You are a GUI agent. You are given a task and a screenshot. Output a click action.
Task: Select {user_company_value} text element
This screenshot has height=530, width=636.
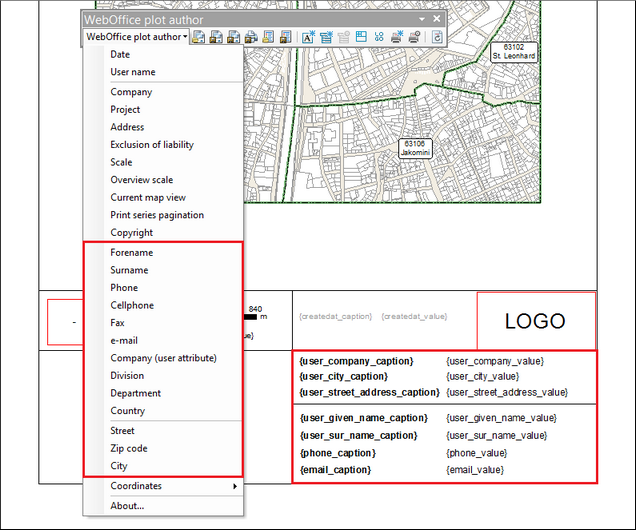click(495, 361)
